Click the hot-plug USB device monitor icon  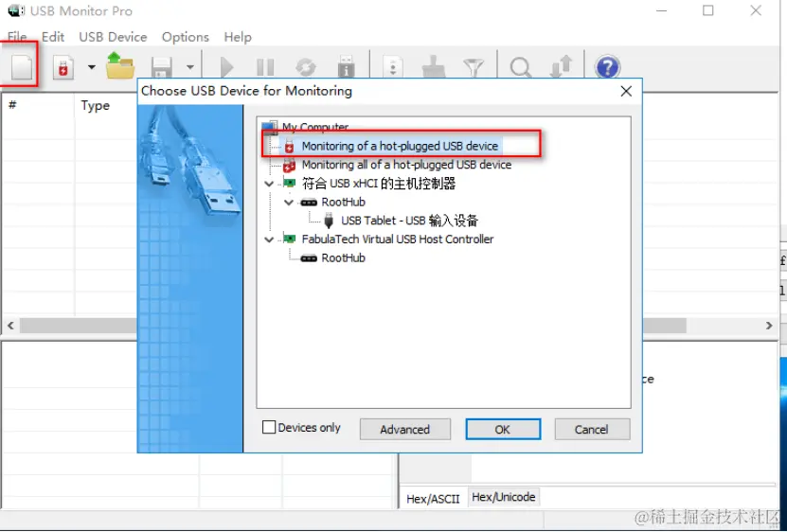pyautogui.click(x=63, y=68)
